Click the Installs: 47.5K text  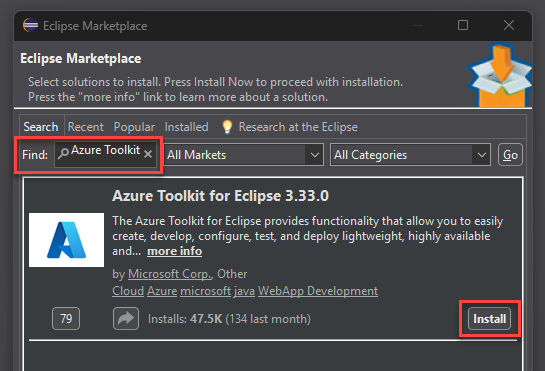tap(185, 319)
